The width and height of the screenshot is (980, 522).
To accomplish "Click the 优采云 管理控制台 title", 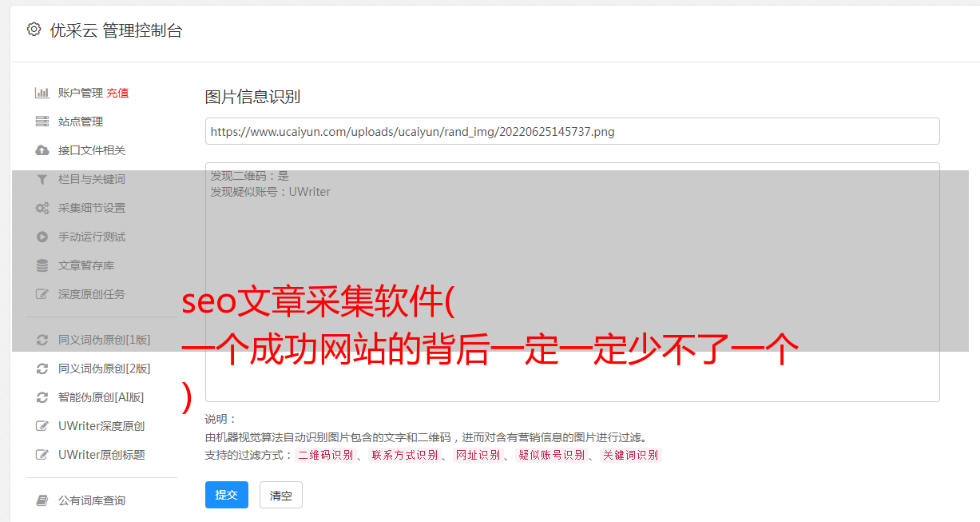I will pos(116,30).
